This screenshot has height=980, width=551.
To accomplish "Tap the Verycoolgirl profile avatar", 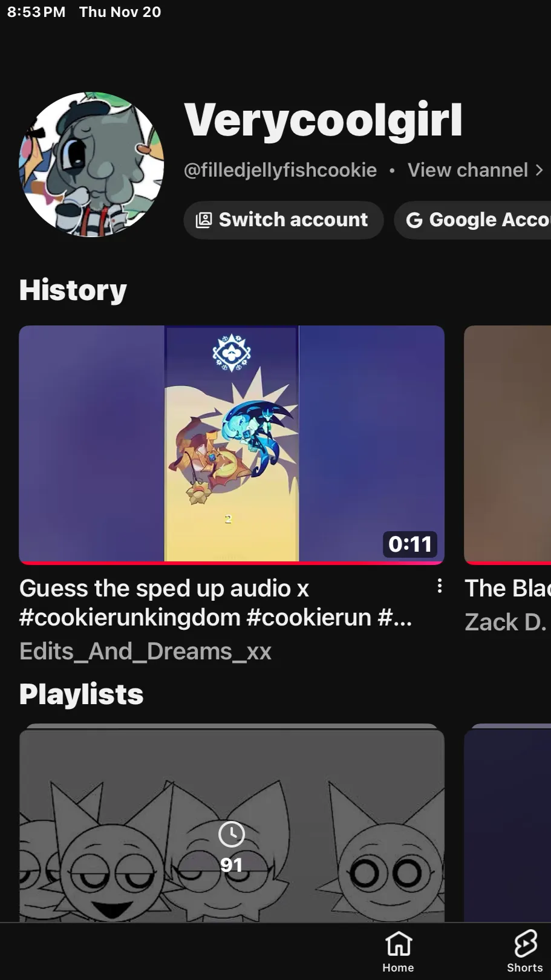I will point(91,164).
